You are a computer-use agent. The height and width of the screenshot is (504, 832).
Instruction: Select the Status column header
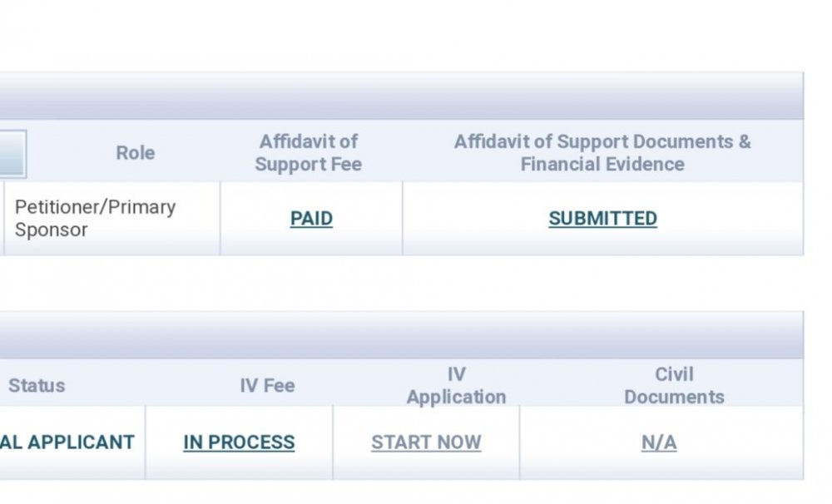click(37, 386)
